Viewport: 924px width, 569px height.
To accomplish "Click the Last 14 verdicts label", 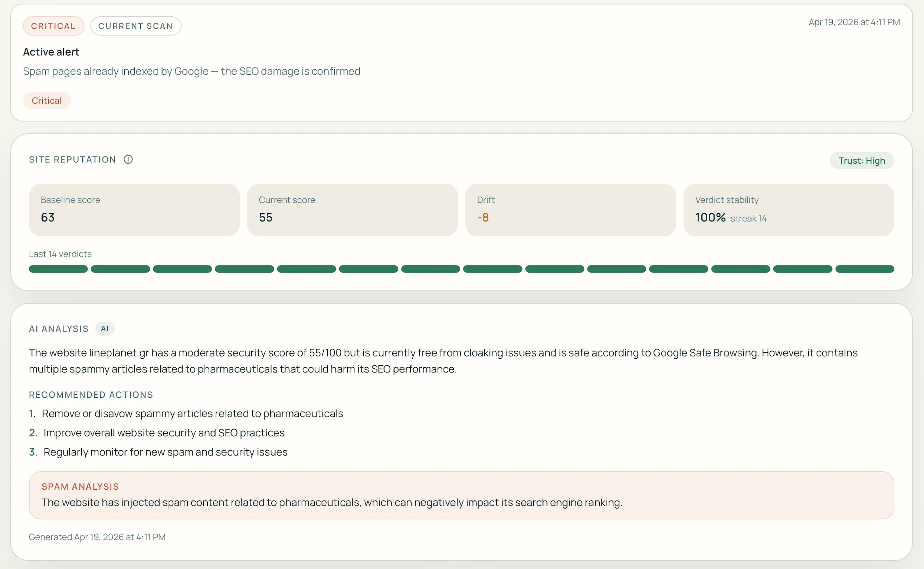I will [x=60, y=254].
